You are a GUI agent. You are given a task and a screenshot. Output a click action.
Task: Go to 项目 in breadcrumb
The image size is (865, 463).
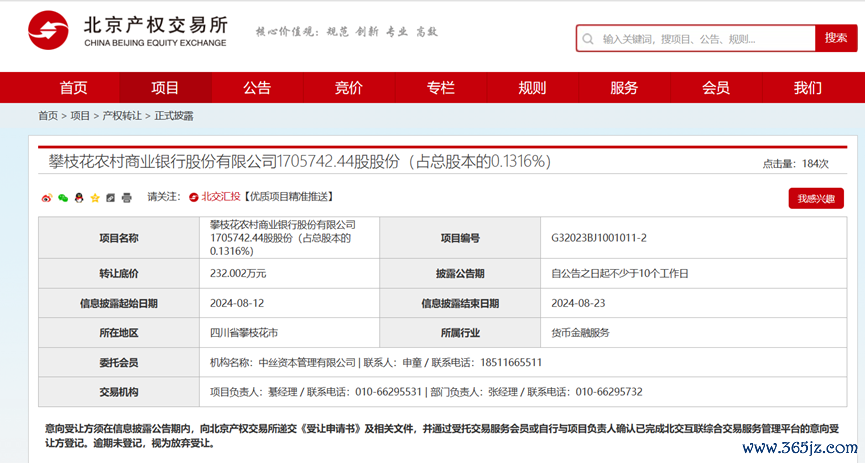(x=80, y=116)
